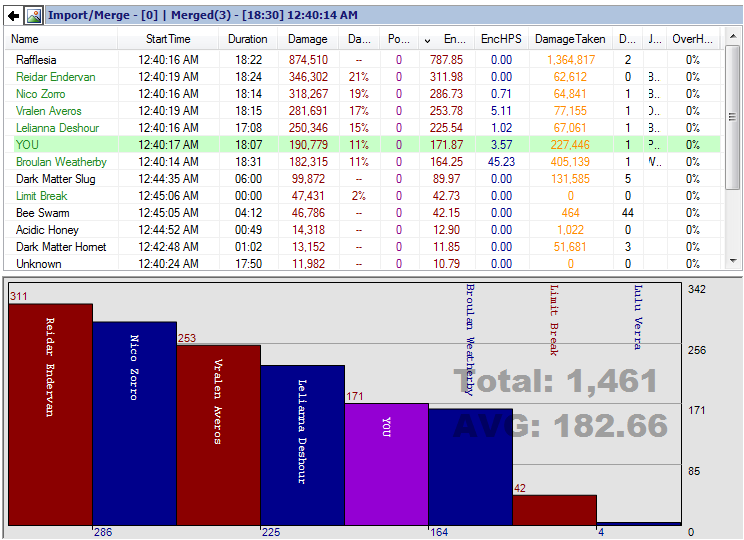Image resolution: width=744 pixels, height=540 pixels.
Task: Click the table scrollbar down arrow
Action: coord(733,261)
